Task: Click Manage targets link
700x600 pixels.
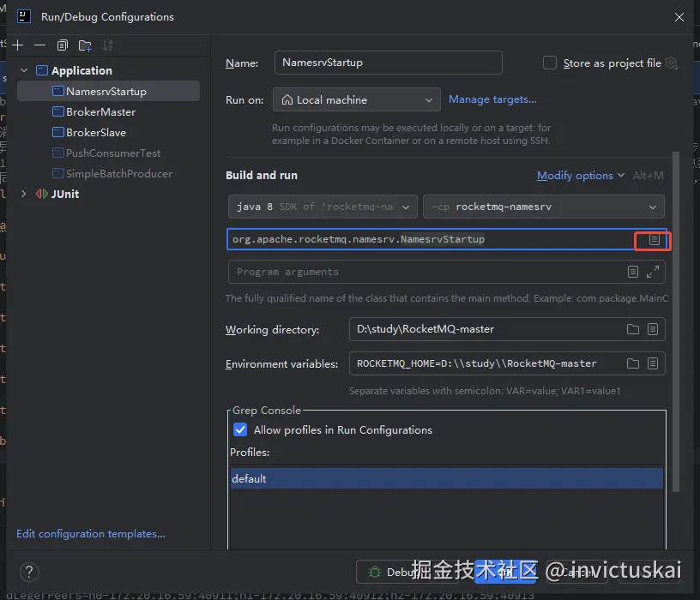Action: [x=492, y=99]
